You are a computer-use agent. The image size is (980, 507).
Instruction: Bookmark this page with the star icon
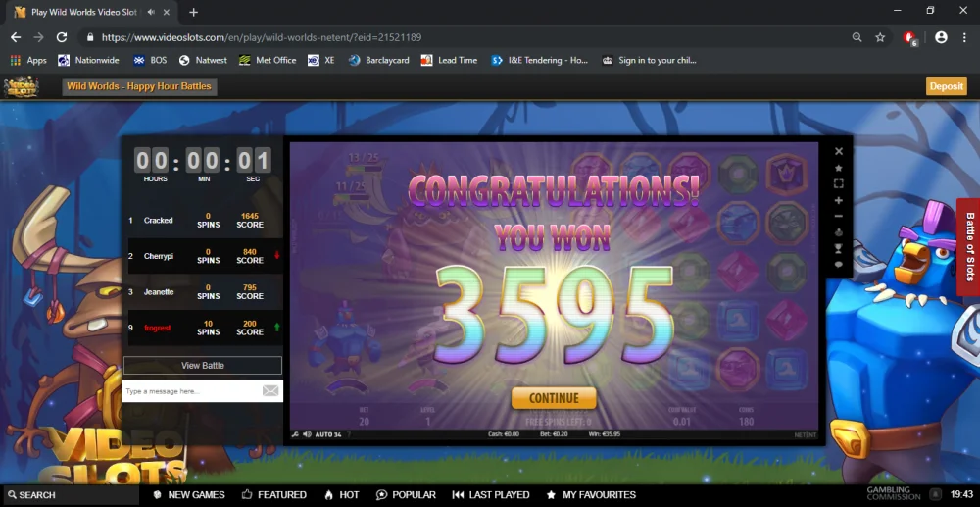click(x=880, y=37)
